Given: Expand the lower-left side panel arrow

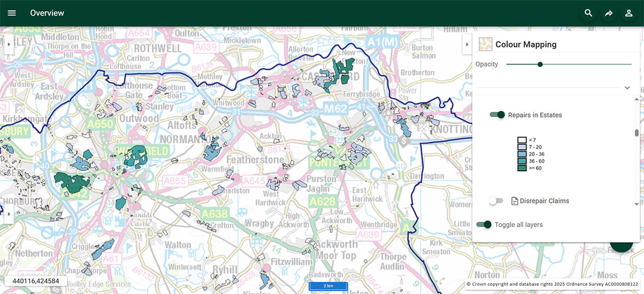Looking at the screenshot, I should (9, 213).
